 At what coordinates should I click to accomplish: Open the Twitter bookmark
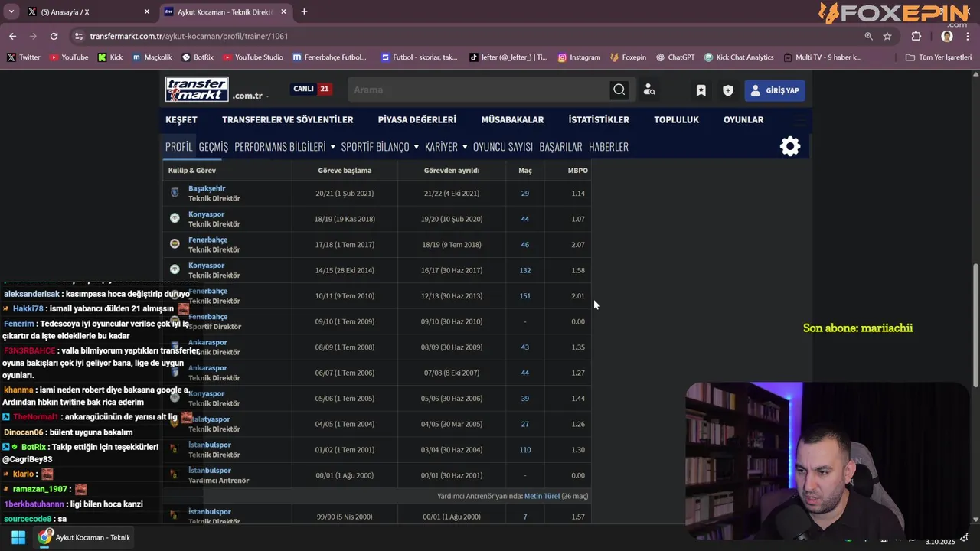[x=23, y=57]
